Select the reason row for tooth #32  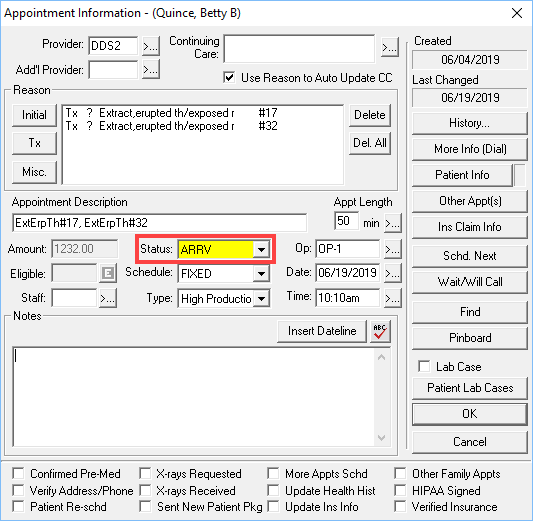(171, 126)
